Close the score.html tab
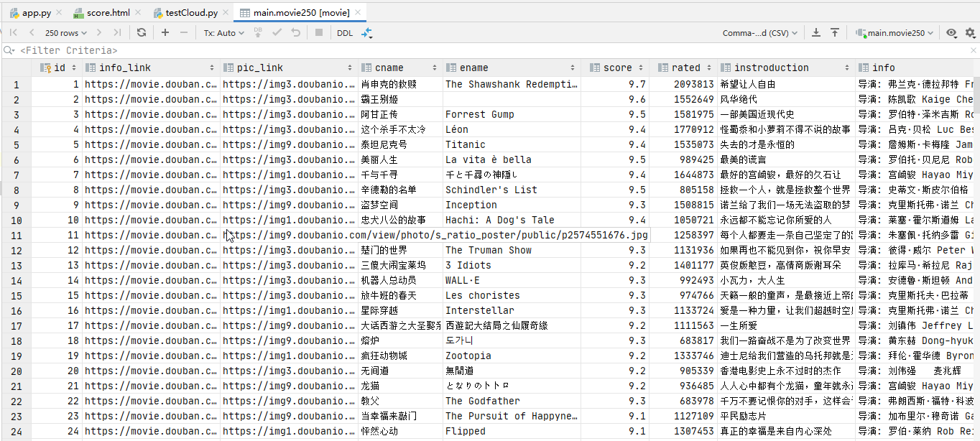The width and height of the screenshot is (980, 441). coord(137,13)
